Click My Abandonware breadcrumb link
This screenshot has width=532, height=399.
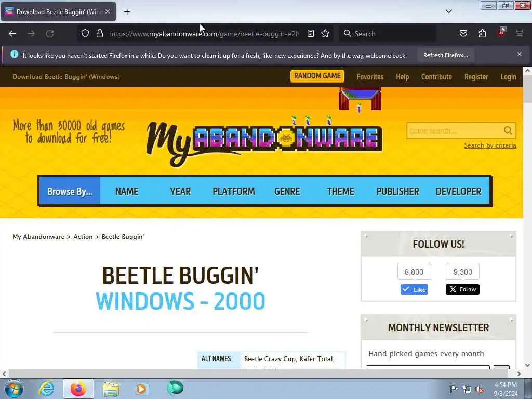click(x=38, y=237)
